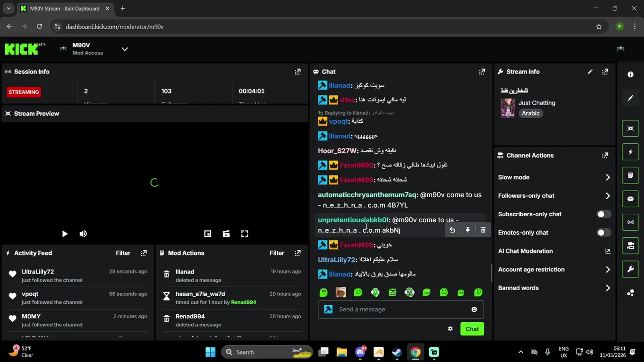Click the Arabic language tag
The image size is (644, 362).
tap(530, 114)
